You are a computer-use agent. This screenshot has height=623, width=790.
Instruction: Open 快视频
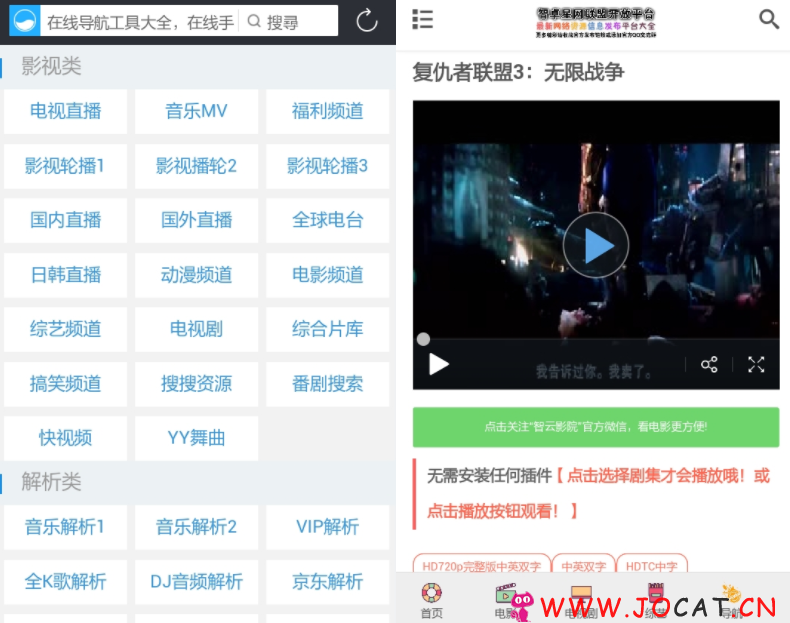pos(65,438)
